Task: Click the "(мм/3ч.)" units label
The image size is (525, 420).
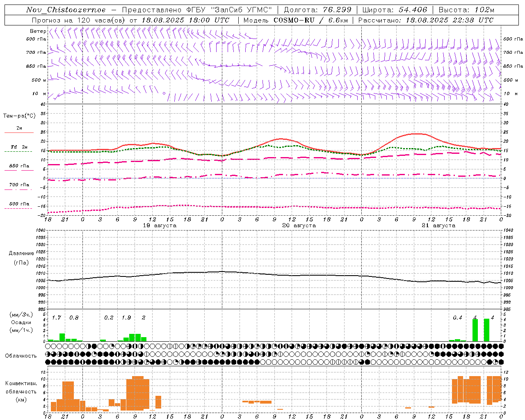Action: tap(21, 315)
